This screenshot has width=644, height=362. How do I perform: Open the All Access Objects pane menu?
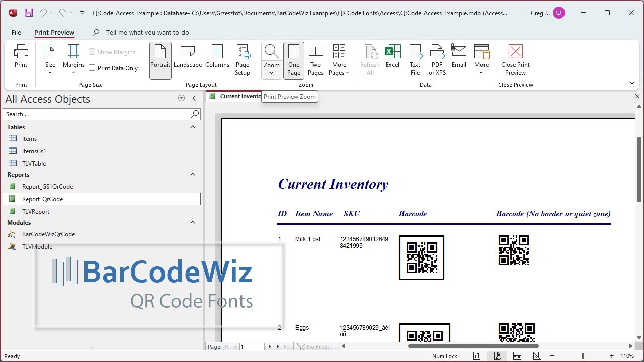pyautogui.click(x=182, y=99)
